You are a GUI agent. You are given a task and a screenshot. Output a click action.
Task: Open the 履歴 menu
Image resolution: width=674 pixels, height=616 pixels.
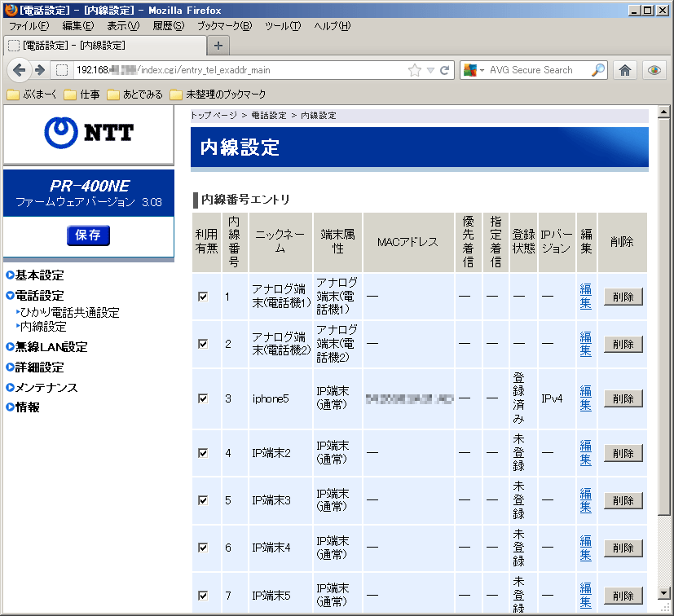tap(169, 26)
